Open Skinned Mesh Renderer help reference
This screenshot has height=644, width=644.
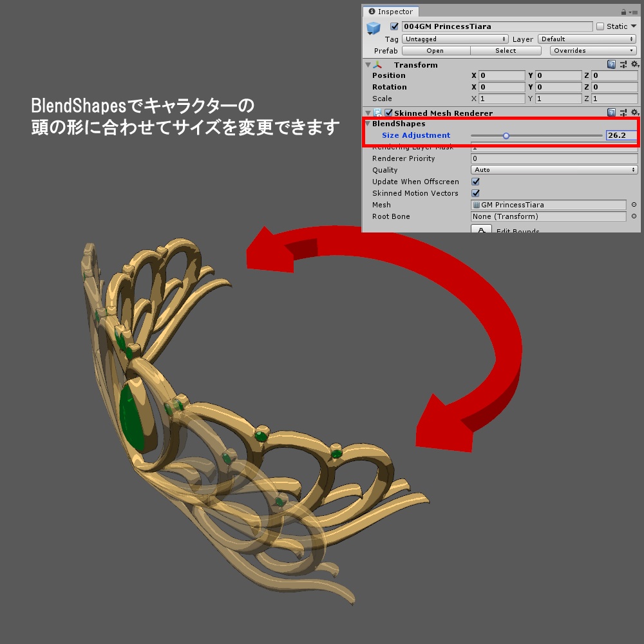point(611,113)
